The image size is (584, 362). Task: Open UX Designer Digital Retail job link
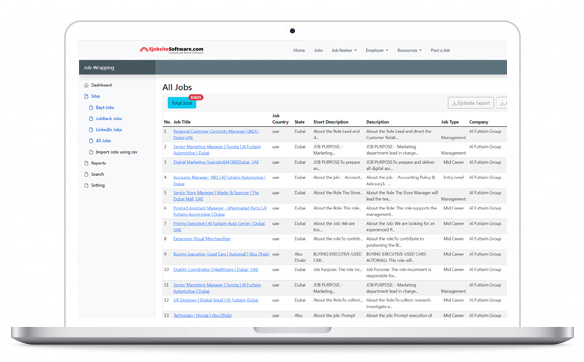(x=216, y=300)
